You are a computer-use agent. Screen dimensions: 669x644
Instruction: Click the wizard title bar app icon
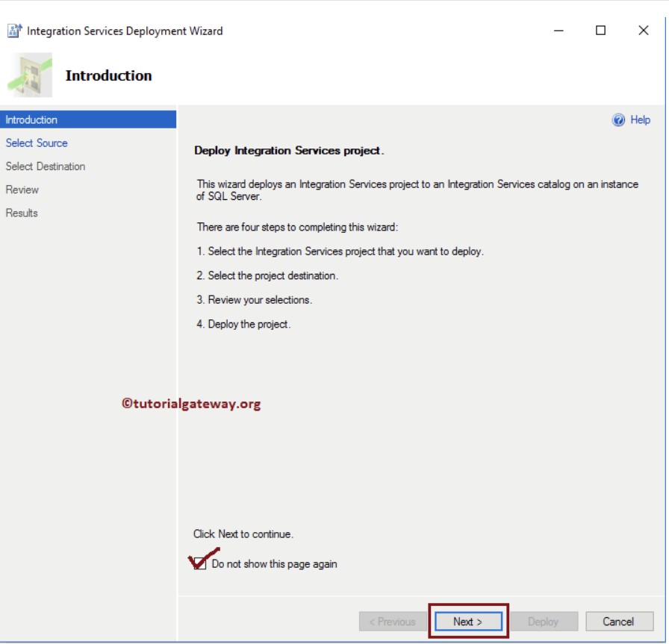14,31
